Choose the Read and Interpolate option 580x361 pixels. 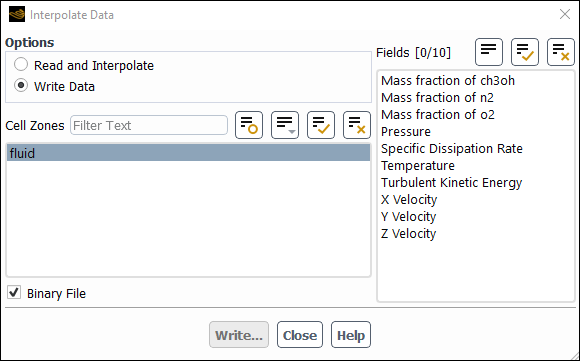tap(84, 65)
